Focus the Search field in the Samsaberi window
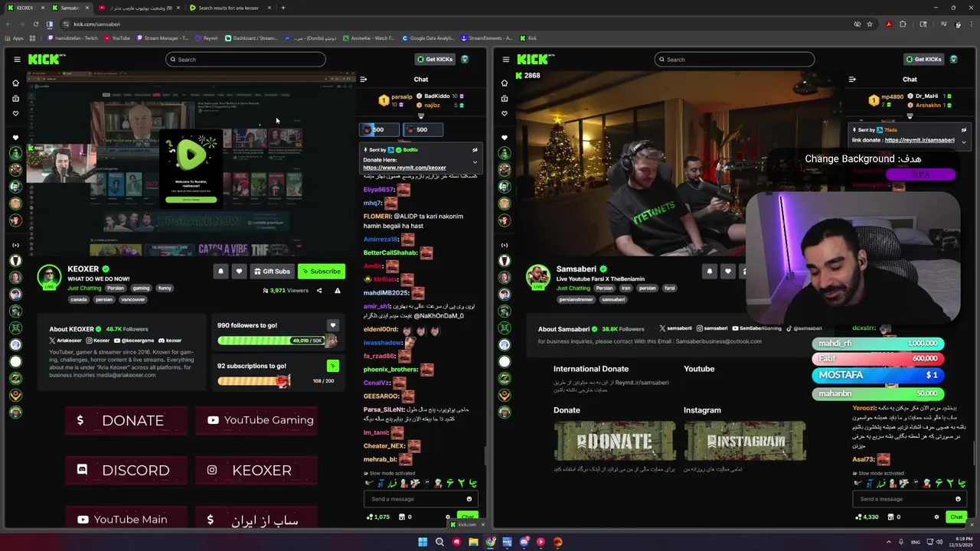Viewport: 980px width, 551px height. [x=734, y=59]
